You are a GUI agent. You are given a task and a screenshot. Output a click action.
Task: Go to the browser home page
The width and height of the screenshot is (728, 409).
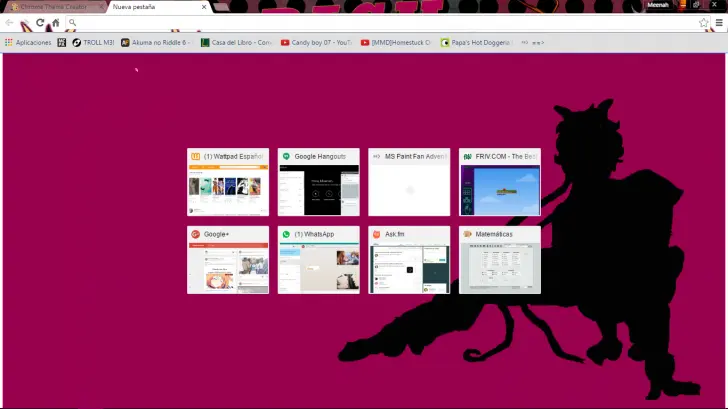55,22
